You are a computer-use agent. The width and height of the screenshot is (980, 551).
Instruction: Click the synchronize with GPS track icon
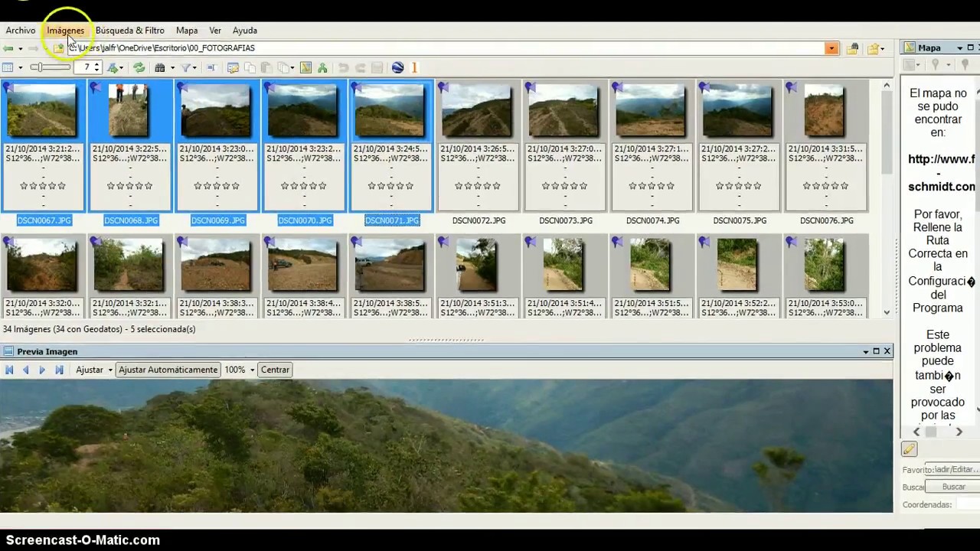tap(322, 67)
